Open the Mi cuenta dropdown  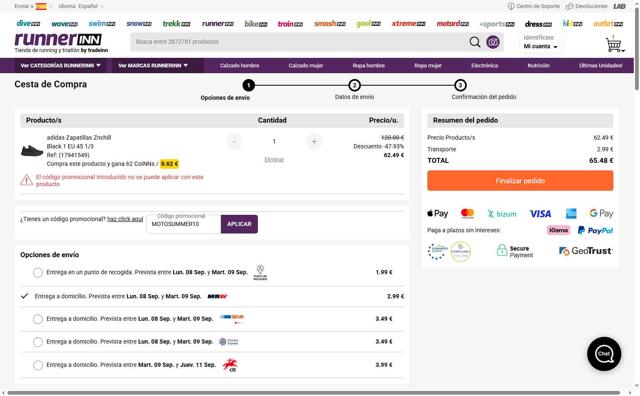click(x=540, y=47)
